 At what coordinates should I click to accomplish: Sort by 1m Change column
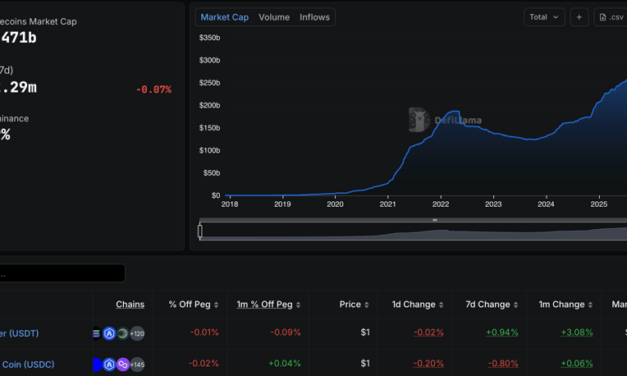pos(565,304)
